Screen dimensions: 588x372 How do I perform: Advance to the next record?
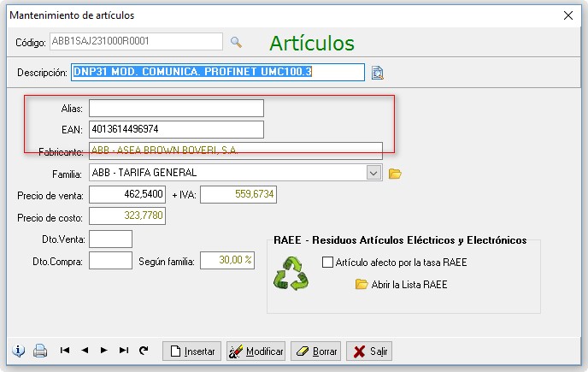click(x=104, y=351)
